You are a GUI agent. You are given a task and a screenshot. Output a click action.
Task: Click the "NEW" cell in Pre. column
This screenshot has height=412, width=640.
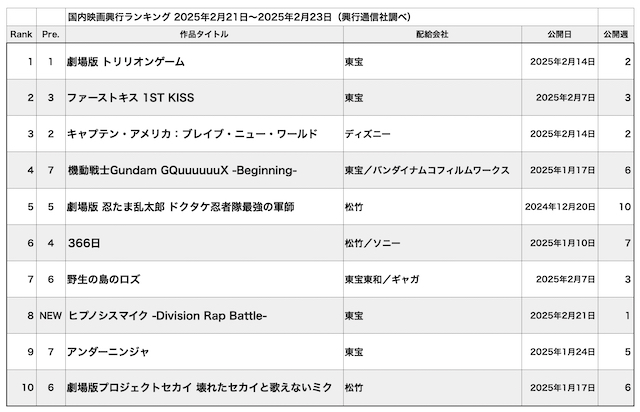50,316
